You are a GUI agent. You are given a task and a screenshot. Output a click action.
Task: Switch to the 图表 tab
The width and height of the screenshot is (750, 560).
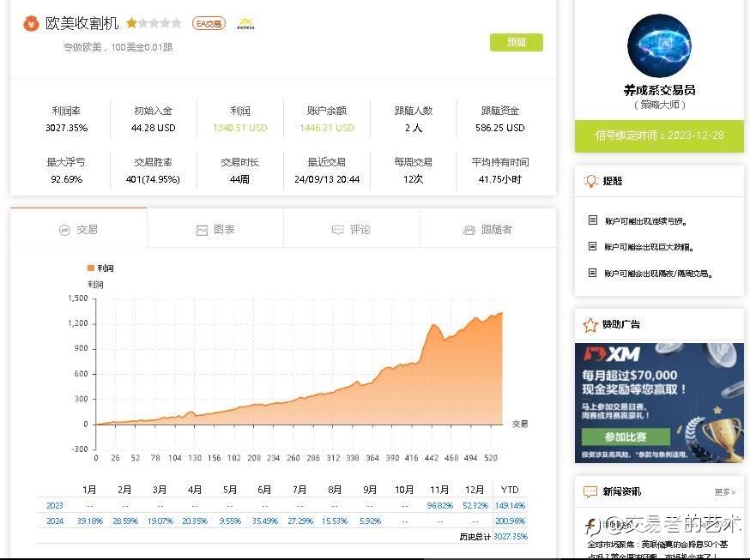(x=215, y=230)
